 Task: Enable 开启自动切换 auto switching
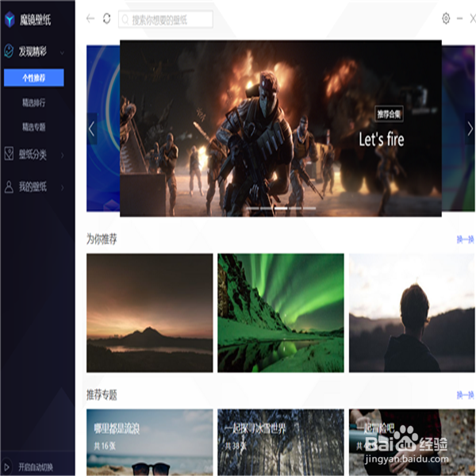(36, 467)
